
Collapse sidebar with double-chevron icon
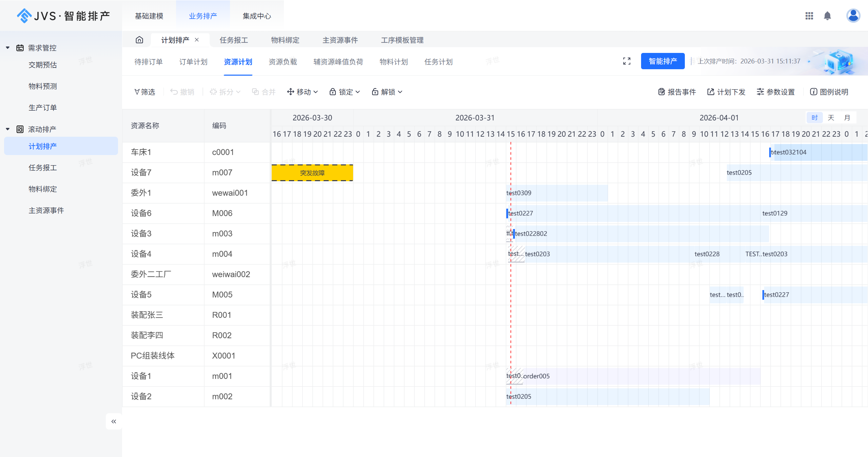pyautogui.click(x=114, y=421)
